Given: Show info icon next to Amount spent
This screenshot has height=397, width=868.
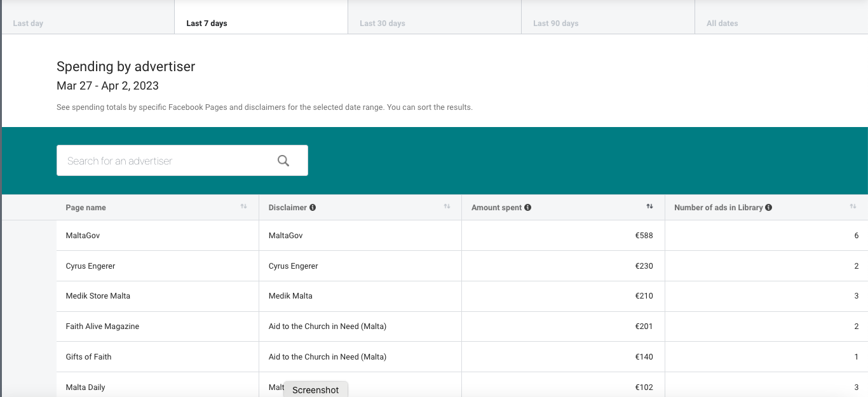Looking at the screenshot, I should pyautogui.click(x=528, y=208).
